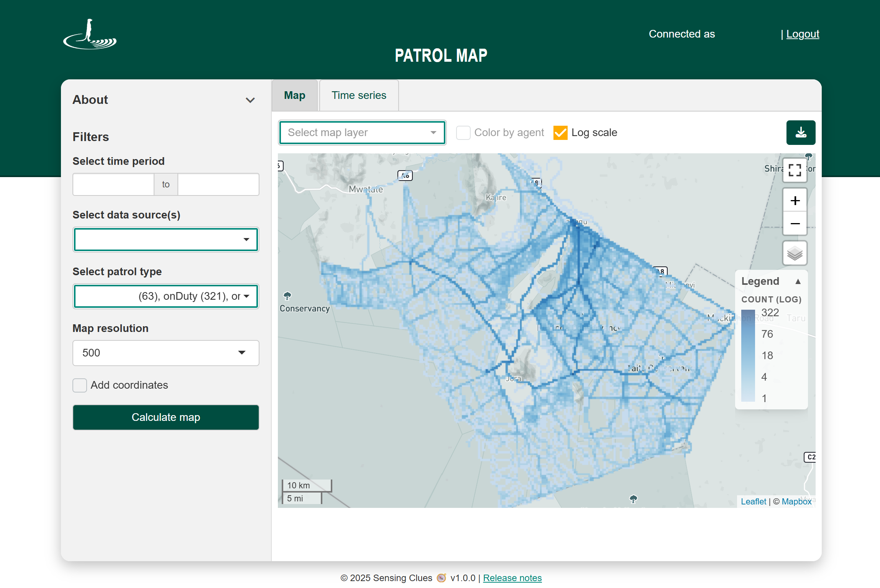The image size is (880, 588).
Task: Open the Mapbox attribution link
Action: point(796,501)
